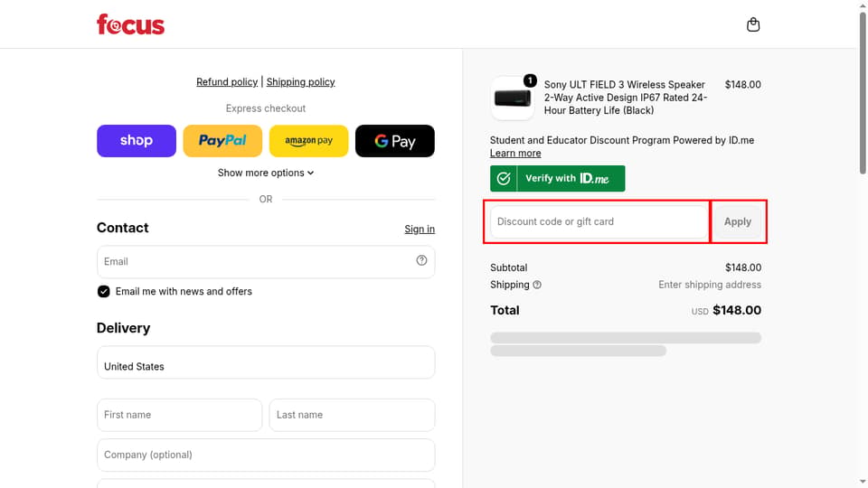Image resolution: width=868 pixels, height=488 pixels.
Task: Expand Show more options
Action: [266, 173]
